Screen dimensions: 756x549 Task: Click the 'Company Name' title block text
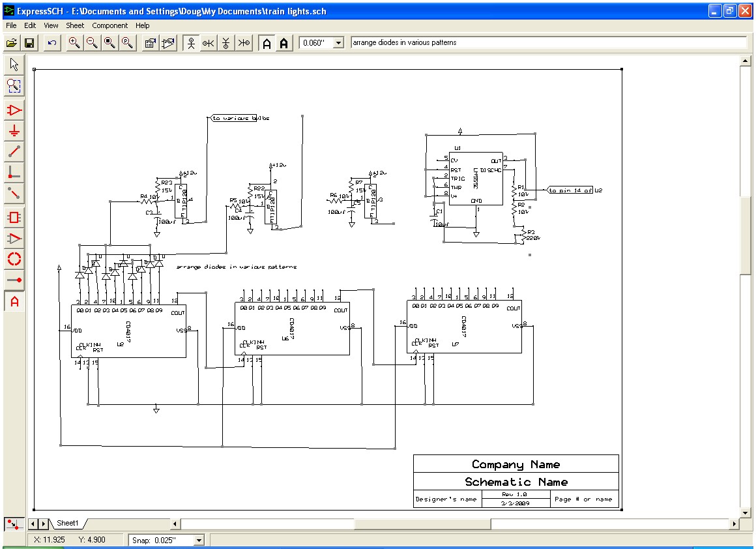[516, 464]
